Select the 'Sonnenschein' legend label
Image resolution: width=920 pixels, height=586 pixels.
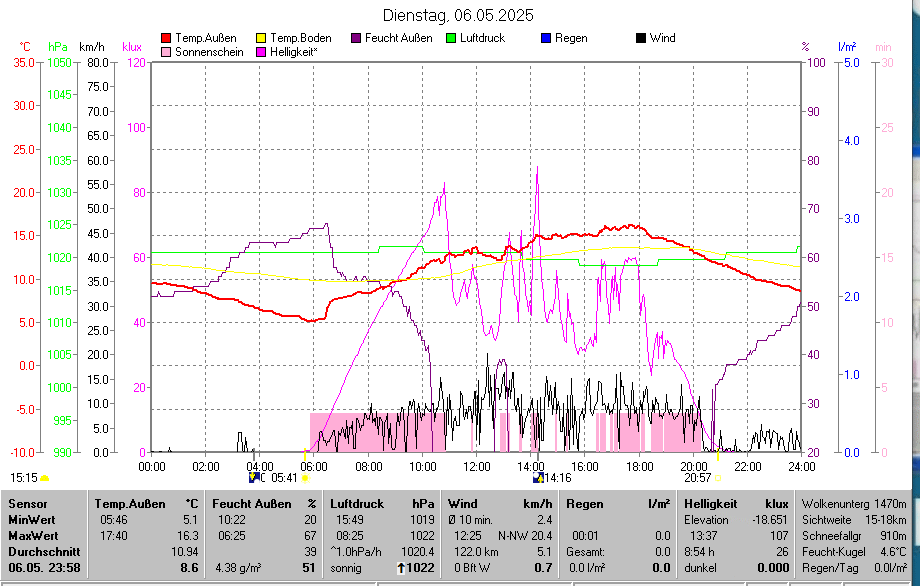[209, 52]
